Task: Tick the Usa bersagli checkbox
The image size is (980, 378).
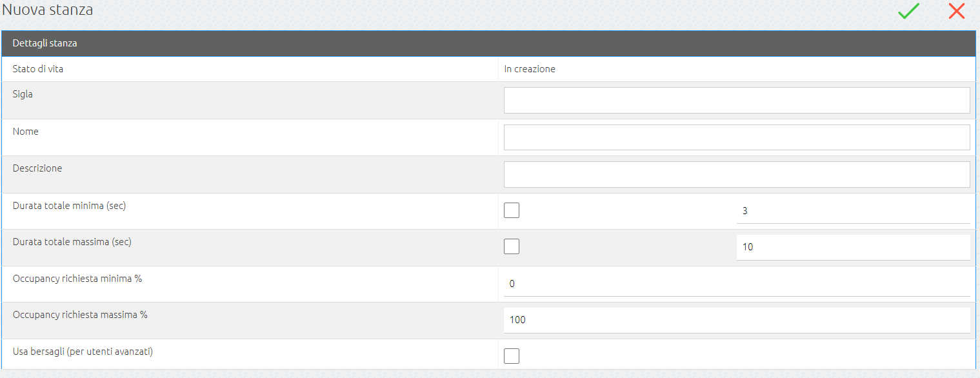Action: tap(512, 356)
